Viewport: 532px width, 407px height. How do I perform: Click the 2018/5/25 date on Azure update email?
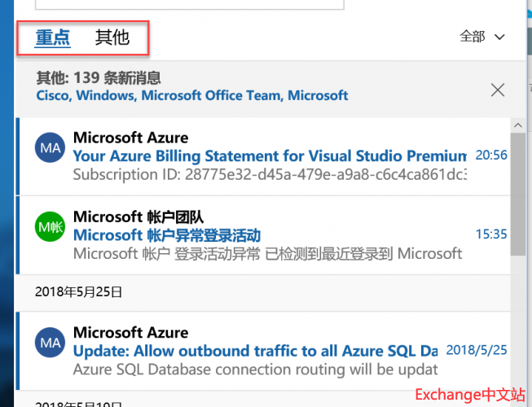[477, 350]
